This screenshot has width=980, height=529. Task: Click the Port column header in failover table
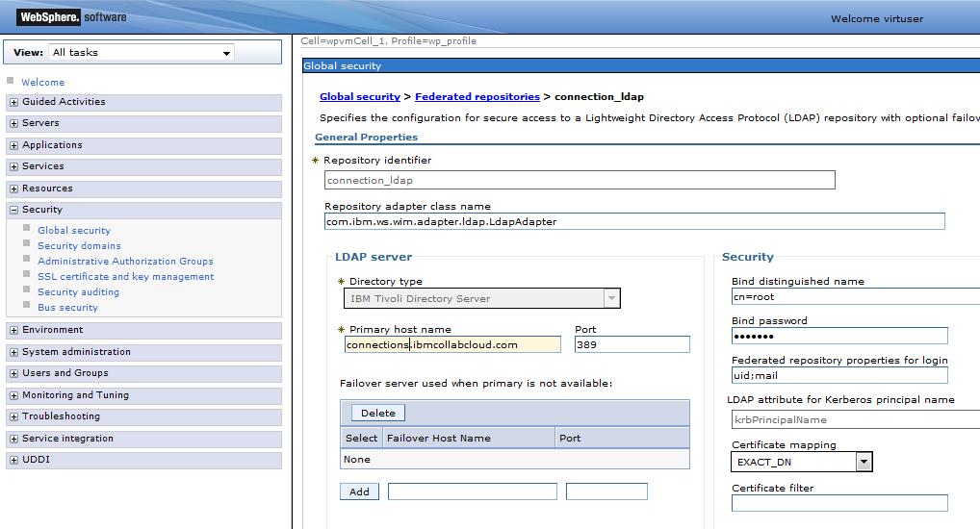pyautogui.click(x=623, y=438)
